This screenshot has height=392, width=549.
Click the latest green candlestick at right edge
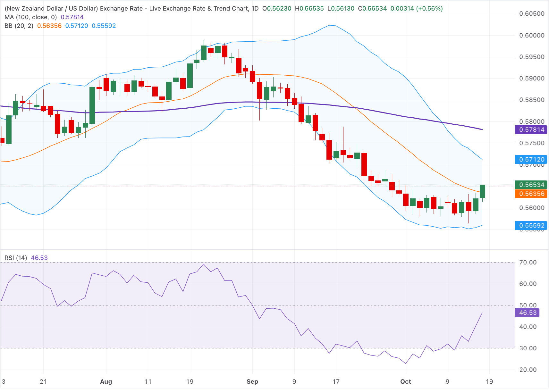point(482,191)
